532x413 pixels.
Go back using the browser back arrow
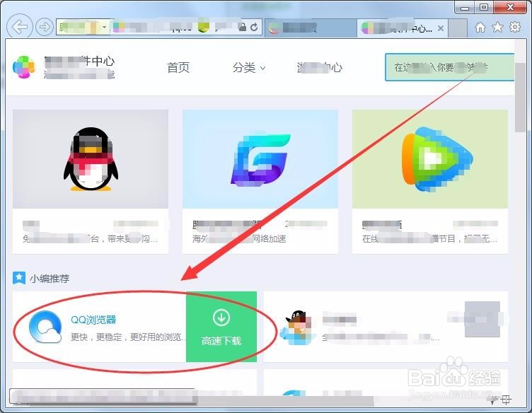[x=20, y=26]
